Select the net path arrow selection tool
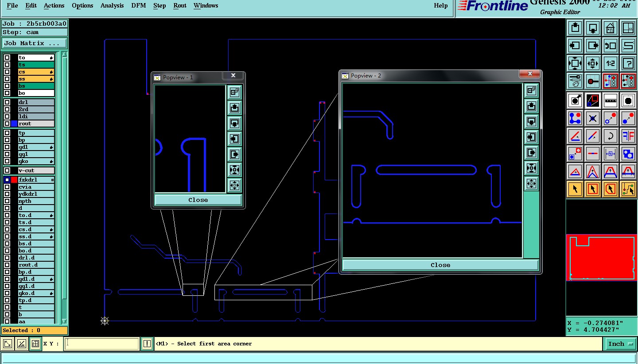The image size is (638, 364). 628,189
